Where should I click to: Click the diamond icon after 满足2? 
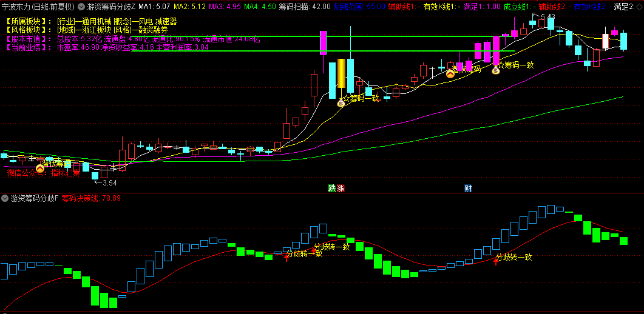click(640, 6)
